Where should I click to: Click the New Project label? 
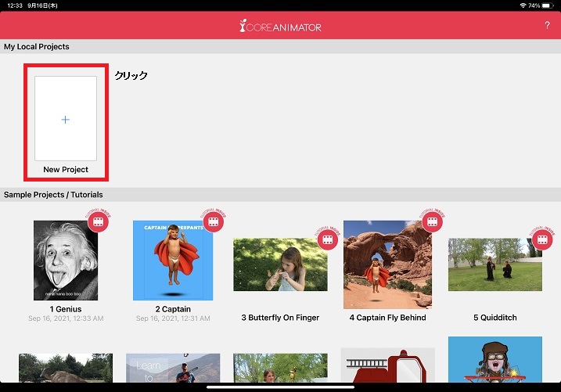click(66, 170)
